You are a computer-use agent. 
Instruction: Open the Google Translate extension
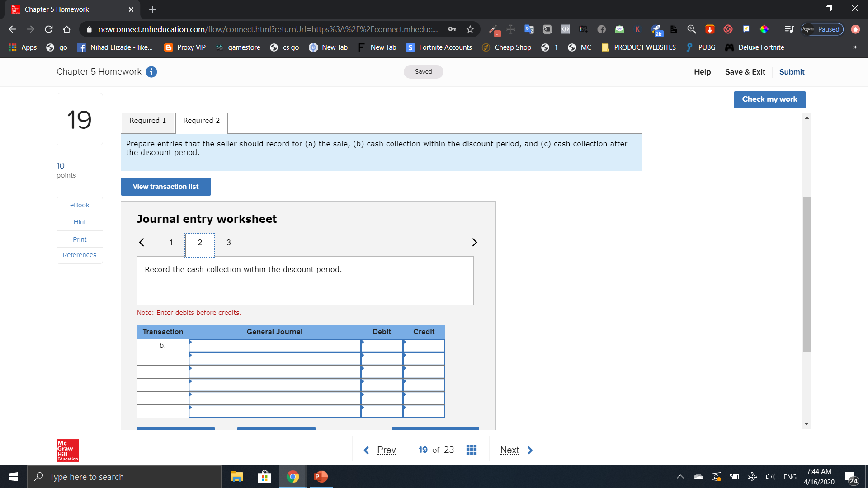tap(528, 29)
